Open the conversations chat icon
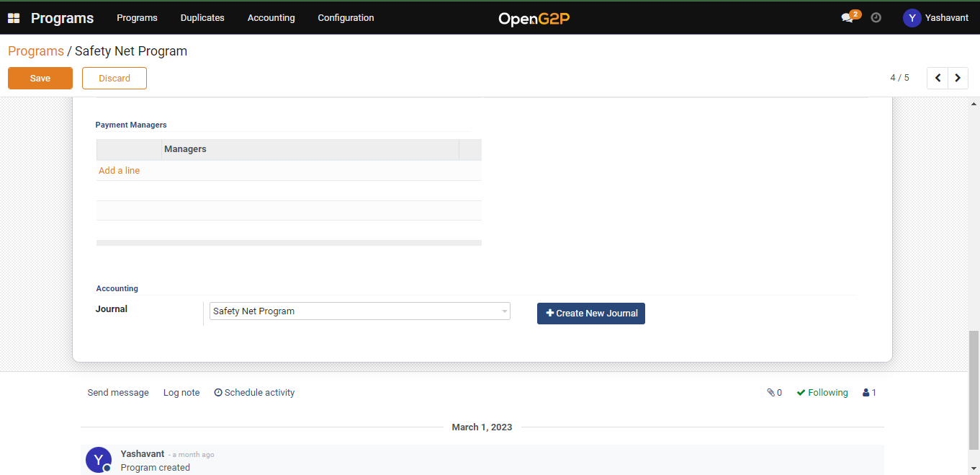The width and height of the screenshot is (980, 475). coord(848,18)
